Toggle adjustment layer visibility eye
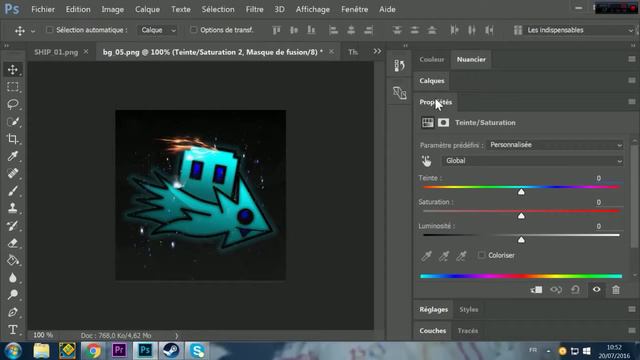This screenshot has height=360, width=640. click(x=596, y=289)
